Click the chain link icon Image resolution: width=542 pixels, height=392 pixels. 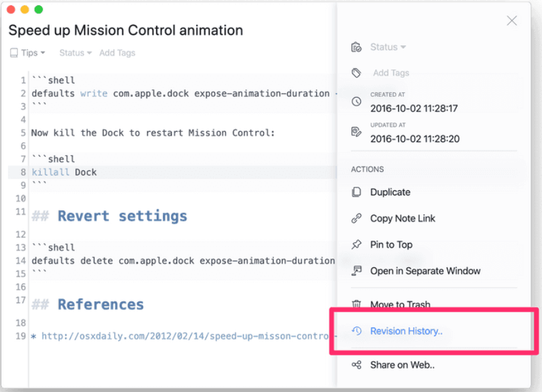point(356,218)
